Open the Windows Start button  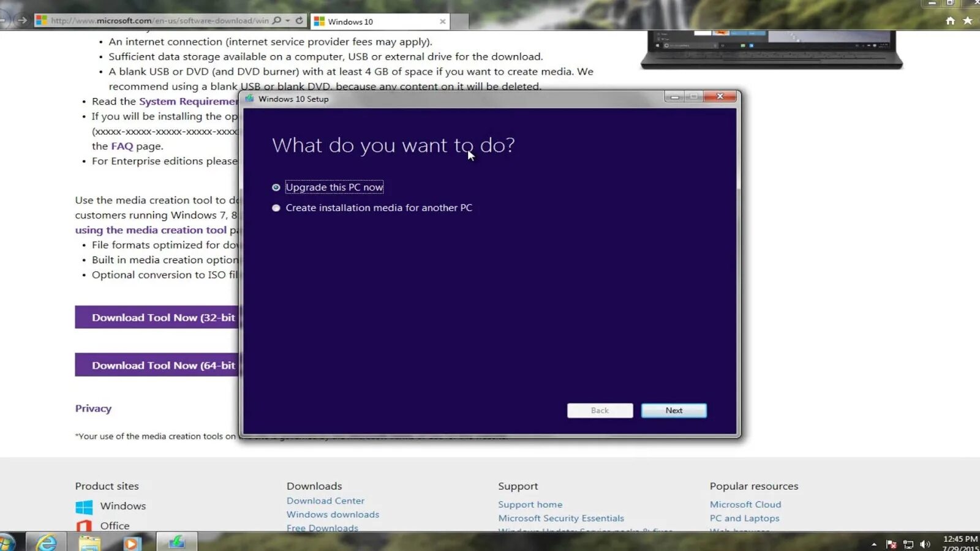click(7, 542)
